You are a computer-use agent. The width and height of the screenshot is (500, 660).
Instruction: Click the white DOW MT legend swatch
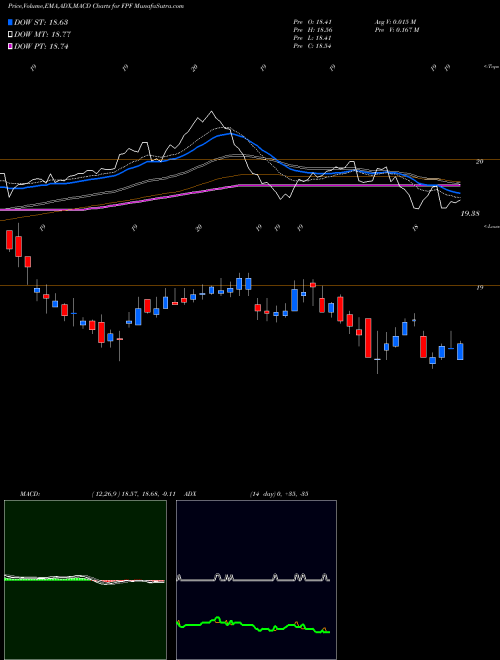10,35
